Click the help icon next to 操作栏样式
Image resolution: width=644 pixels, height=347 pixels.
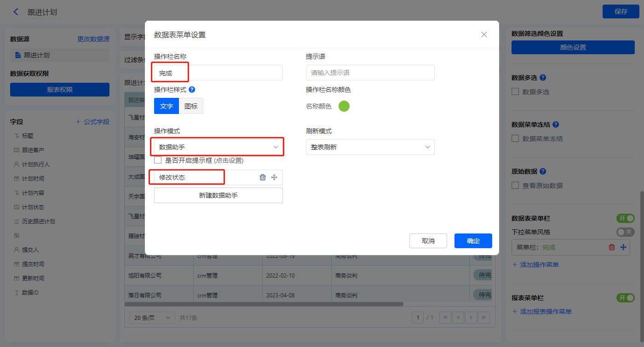[192, 90]
